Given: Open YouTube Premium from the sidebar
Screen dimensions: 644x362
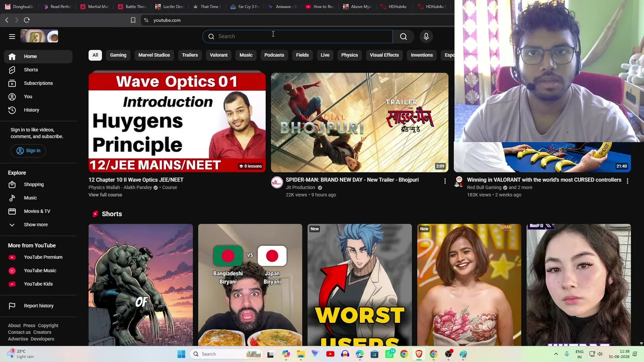Looking at the screenshot, I should (x=38, y=257).
